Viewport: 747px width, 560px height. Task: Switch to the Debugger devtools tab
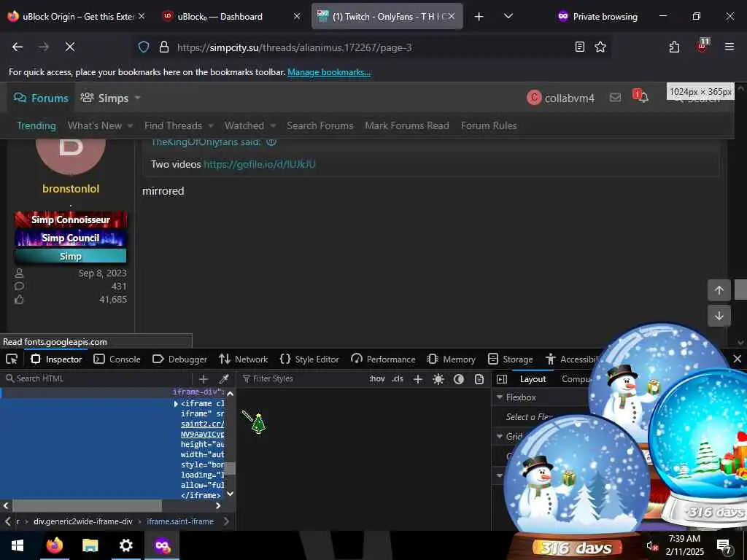coord(179,359)
